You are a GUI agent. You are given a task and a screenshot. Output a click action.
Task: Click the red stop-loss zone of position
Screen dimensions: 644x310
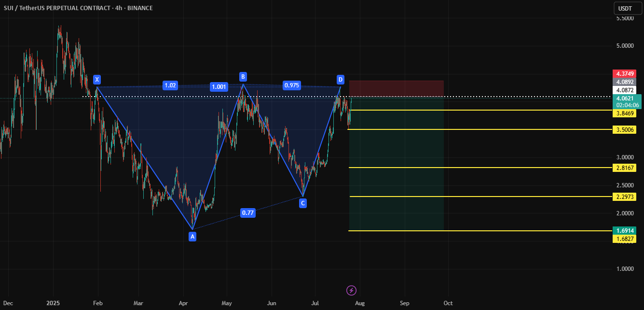pyautogui.click(x=396, y=88)
